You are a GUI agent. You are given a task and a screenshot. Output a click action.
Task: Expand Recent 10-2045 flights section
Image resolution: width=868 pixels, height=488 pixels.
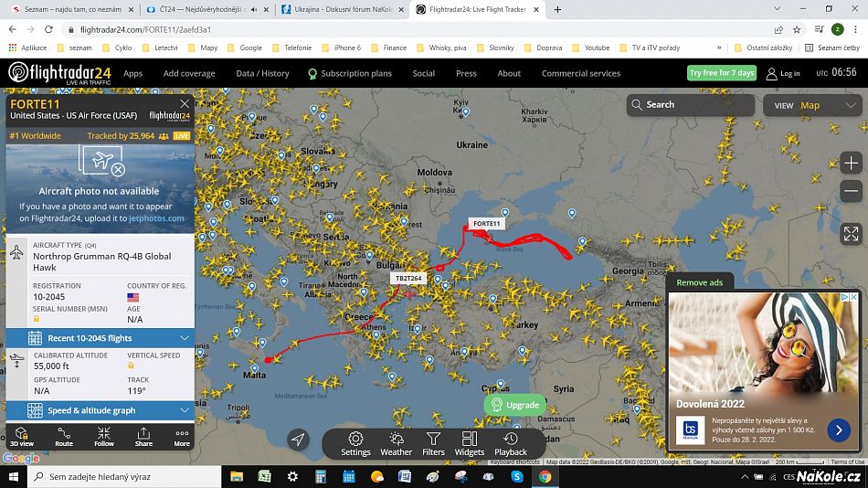point(101,338)
